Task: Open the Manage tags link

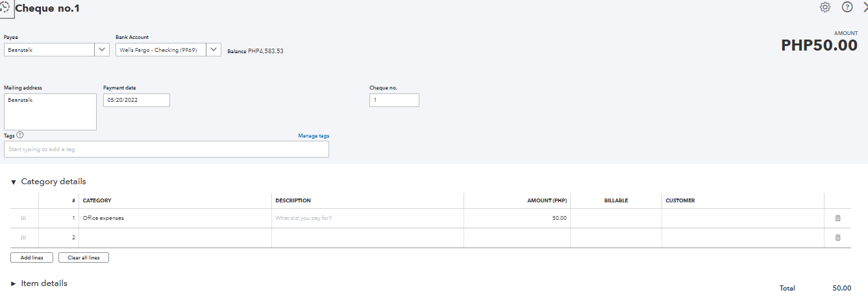Action: pos(314,136)
